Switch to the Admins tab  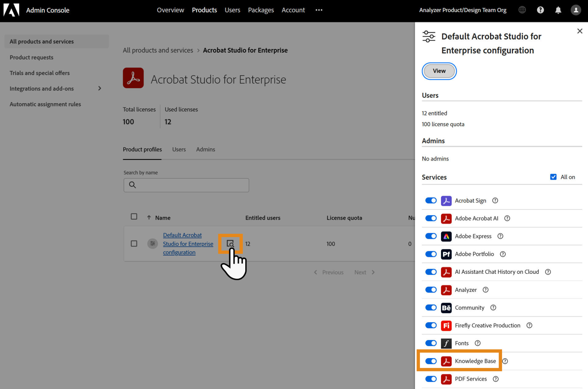(205, 149)
